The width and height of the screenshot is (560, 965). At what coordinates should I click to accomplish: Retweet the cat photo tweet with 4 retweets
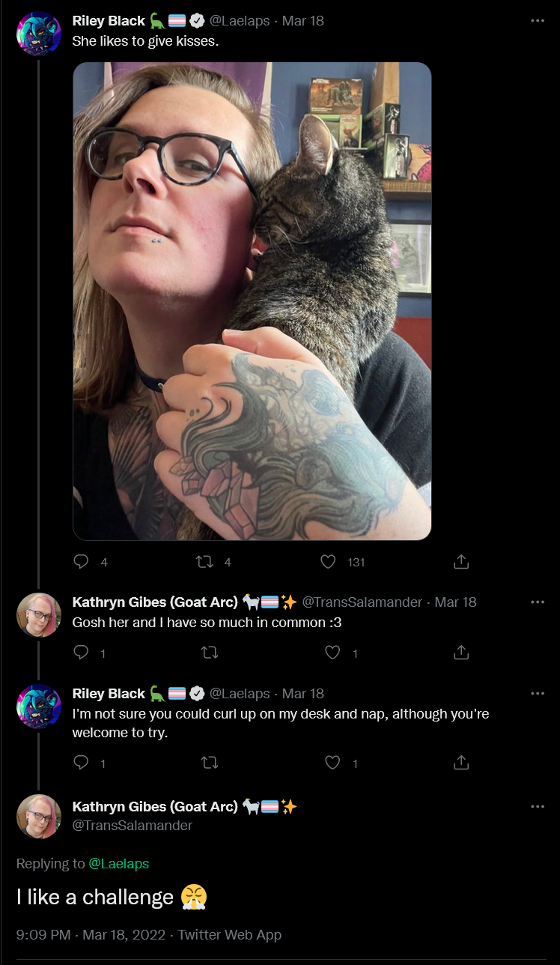point(204,561)
